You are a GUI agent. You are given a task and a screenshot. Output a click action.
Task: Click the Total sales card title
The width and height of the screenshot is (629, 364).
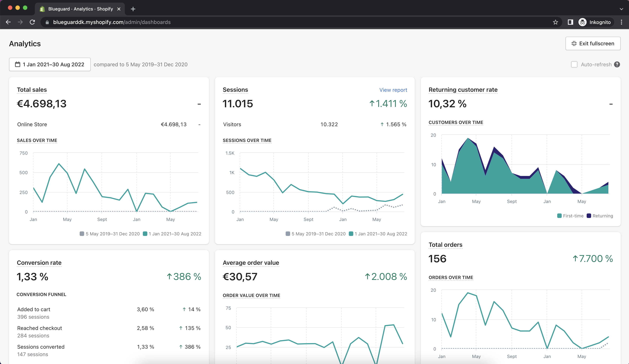click(32, 90)
